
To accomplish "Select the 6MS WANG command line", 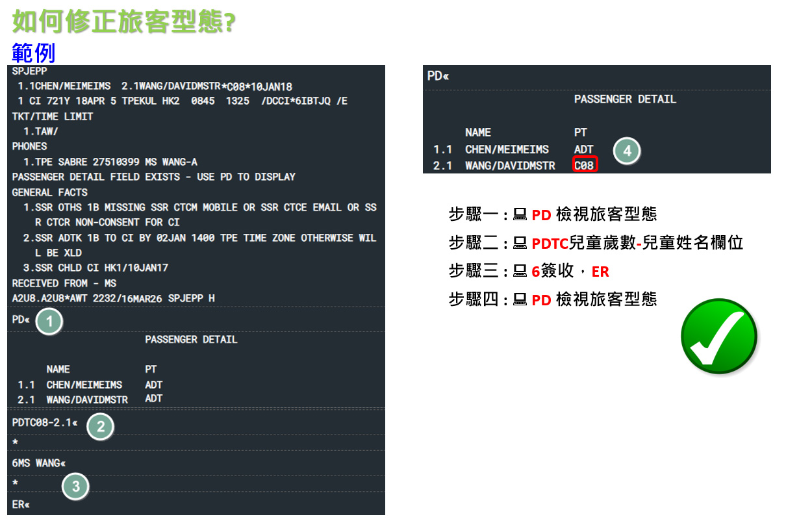I will click(38, 463).
